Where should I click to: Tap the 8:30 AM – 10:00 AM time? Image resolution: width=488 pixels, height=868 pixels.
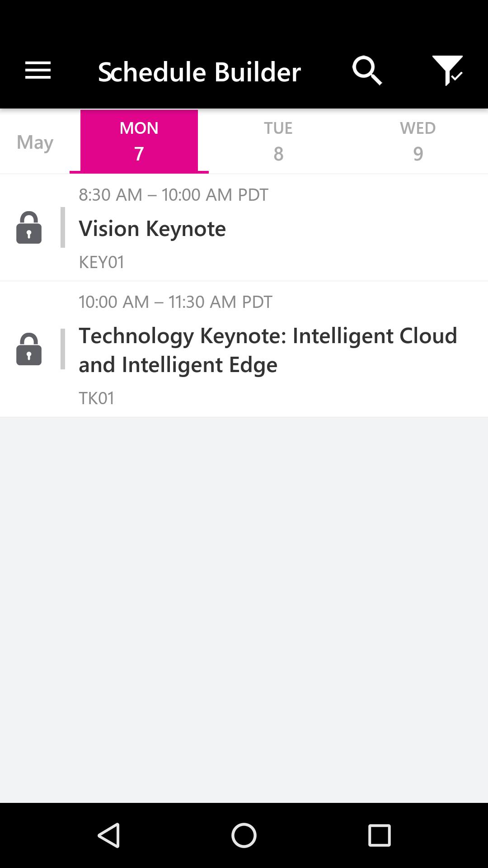pyautogui.click(x=174, y=195)
